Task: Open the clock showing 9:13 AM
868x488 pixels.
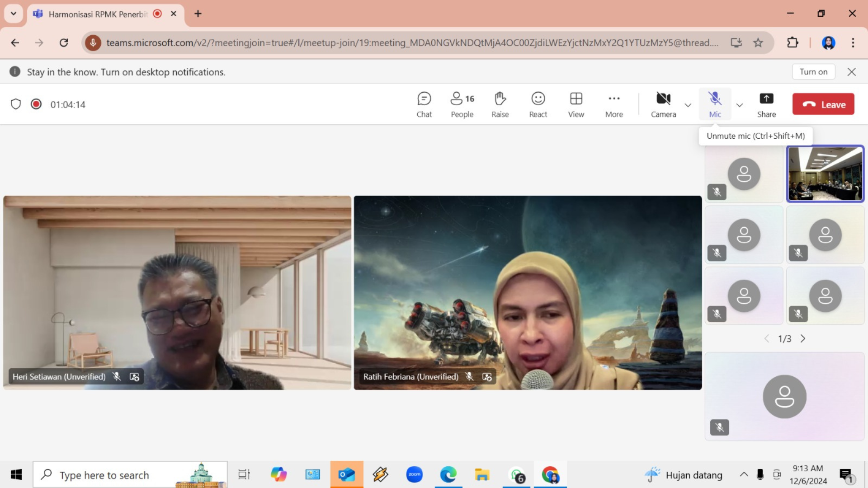Action: click(808, 475)
